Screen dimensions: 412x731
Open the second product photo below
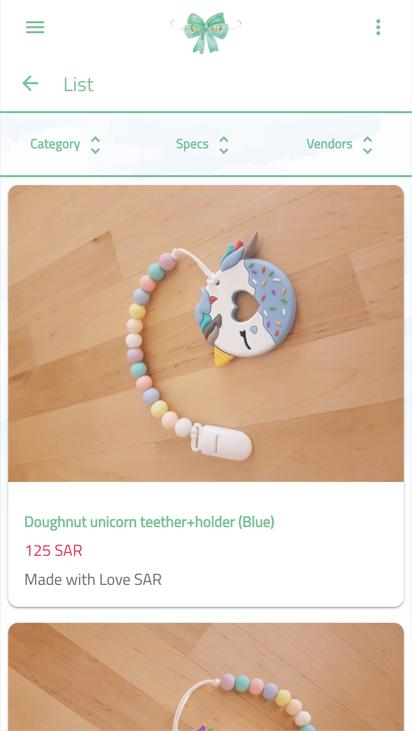206,677
